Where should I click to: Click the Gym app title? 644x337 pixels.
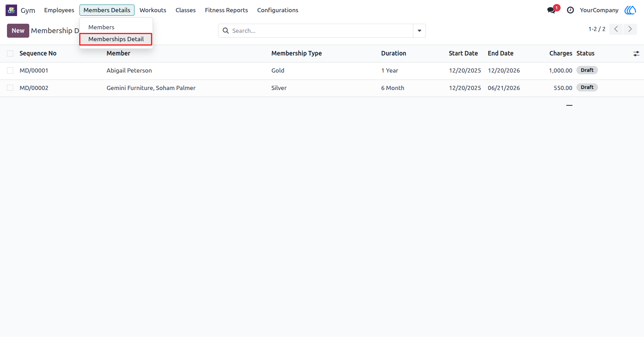(28, 10)
